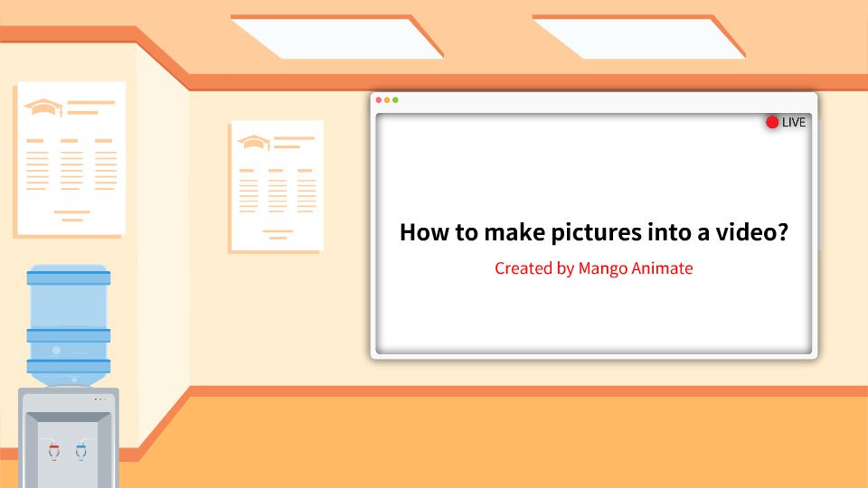This screenshot has width=868, height=488.
Task: Click the green window dot
Action: (x=395, y=100)
